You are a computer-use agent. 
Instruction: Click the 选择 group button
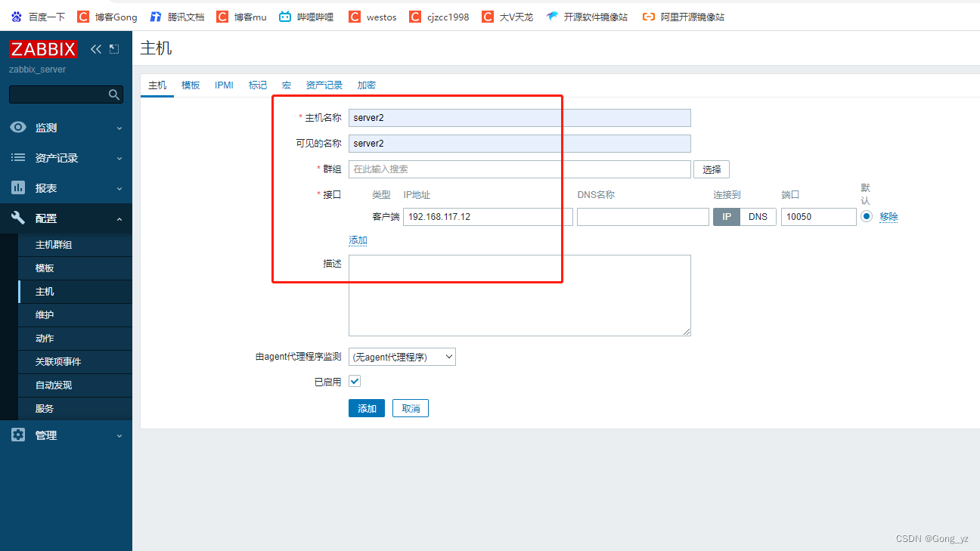712,169
